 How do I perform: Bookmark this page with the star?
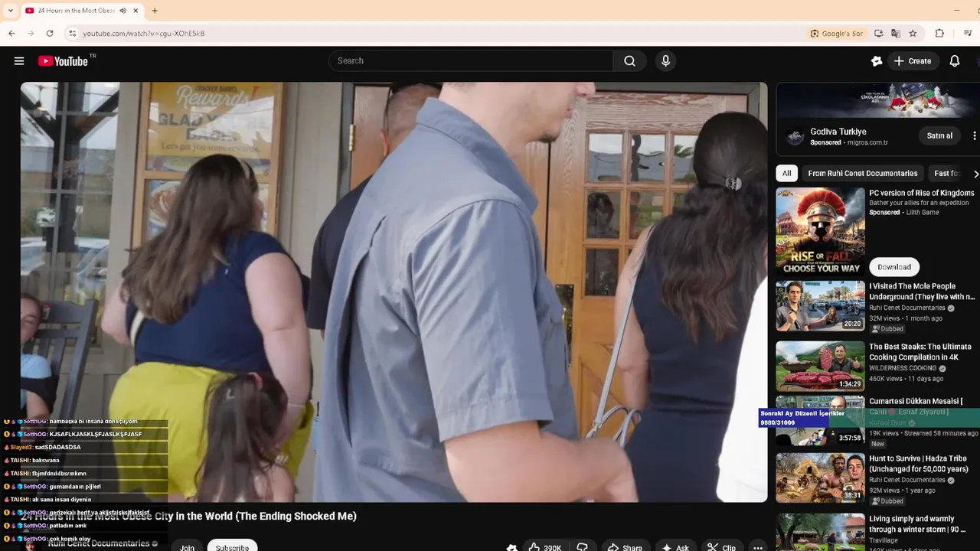pyautogui.click(x=913, y=33)
